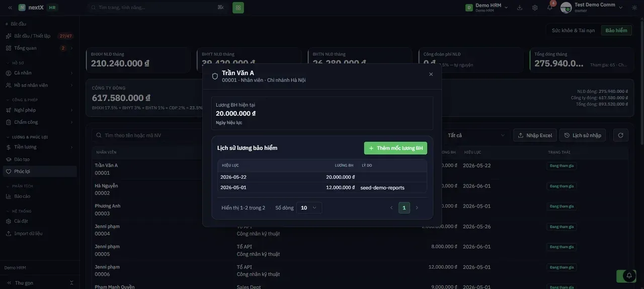Viewport: 644px width, 289px height.
Task: Click the nextX logo icon
Action: (22, 8)
